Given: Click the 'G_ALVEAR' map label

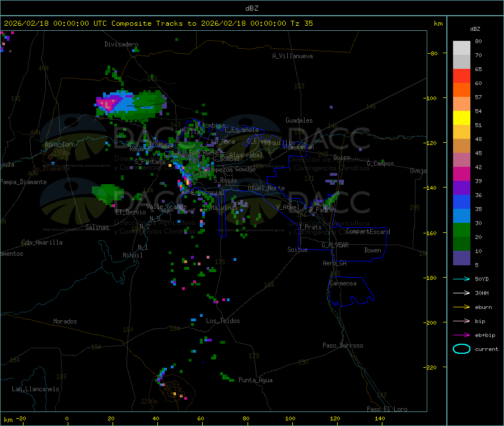Looking at the screenshot, I should tap(335, 245).
